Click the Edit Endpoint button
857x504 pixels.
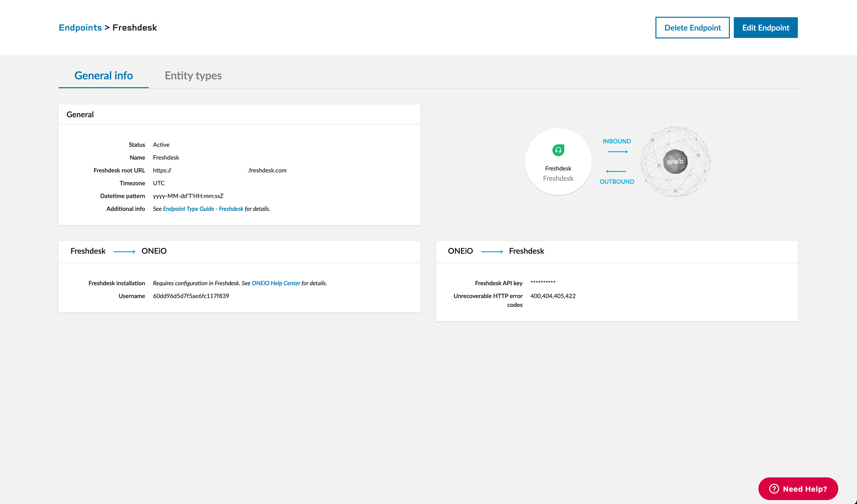(x=766, y=28)
